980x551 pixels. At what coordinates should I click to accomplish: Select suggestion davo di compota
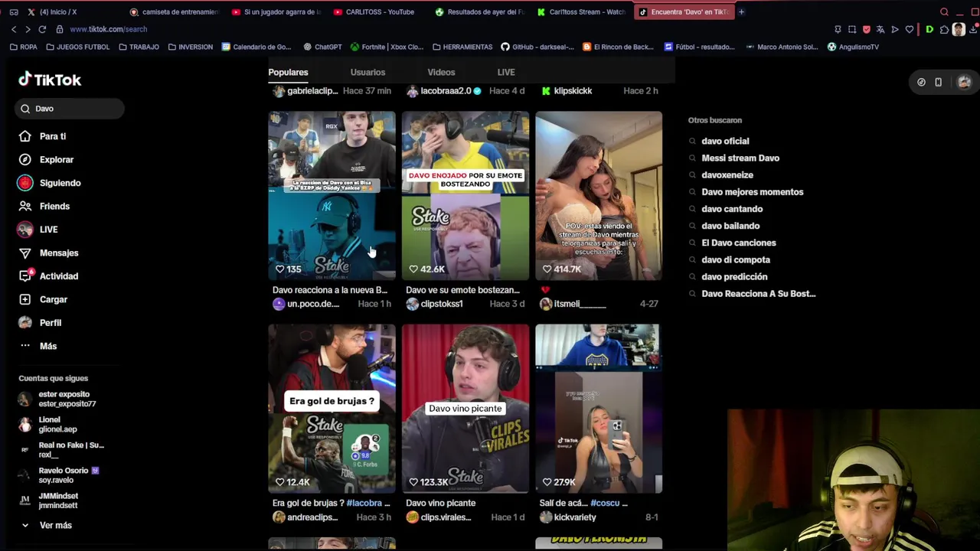point(736,259)
